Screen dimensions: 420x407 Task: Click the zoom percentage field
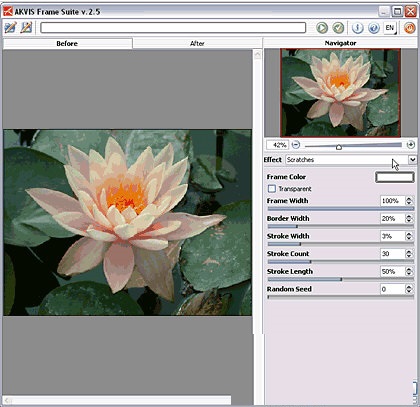click(277, 145)
